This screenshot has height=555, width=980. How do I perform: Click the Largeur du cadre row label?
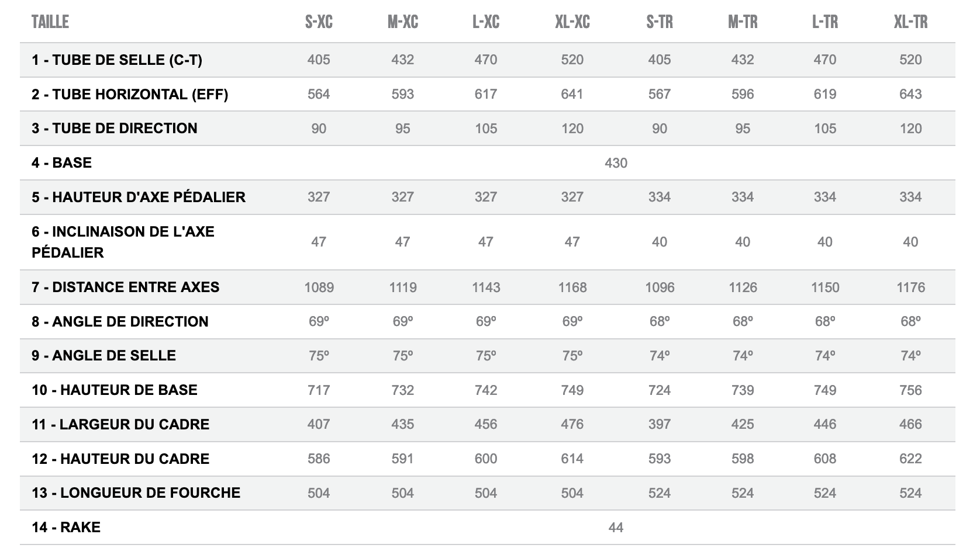[120, 425]
